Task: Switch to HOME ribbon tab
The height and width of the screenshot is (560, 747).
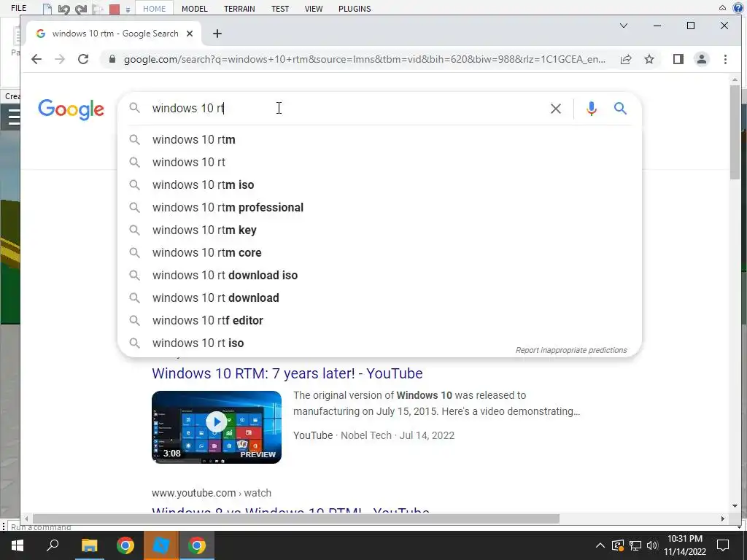Action: click(155, 9)
